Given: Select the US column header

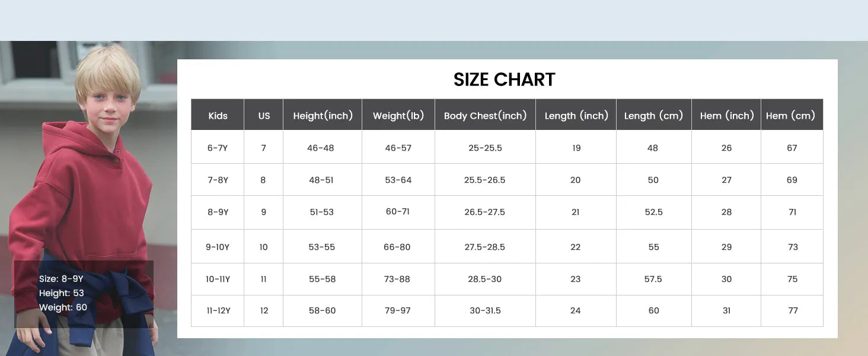Looking at the screenshot, I should 264,116.
